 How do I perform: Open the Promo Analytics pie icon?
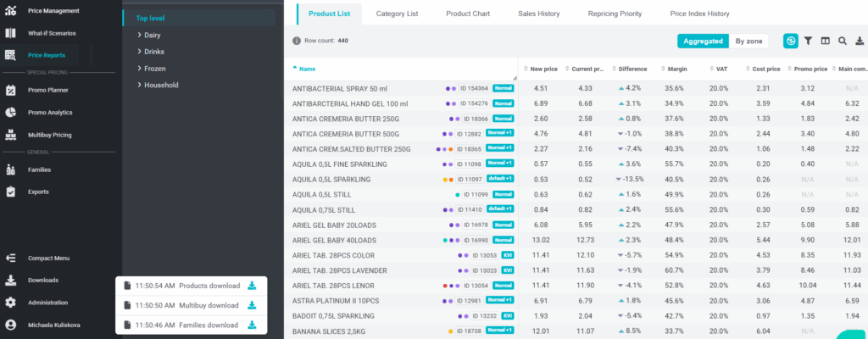tap(10, 113)
